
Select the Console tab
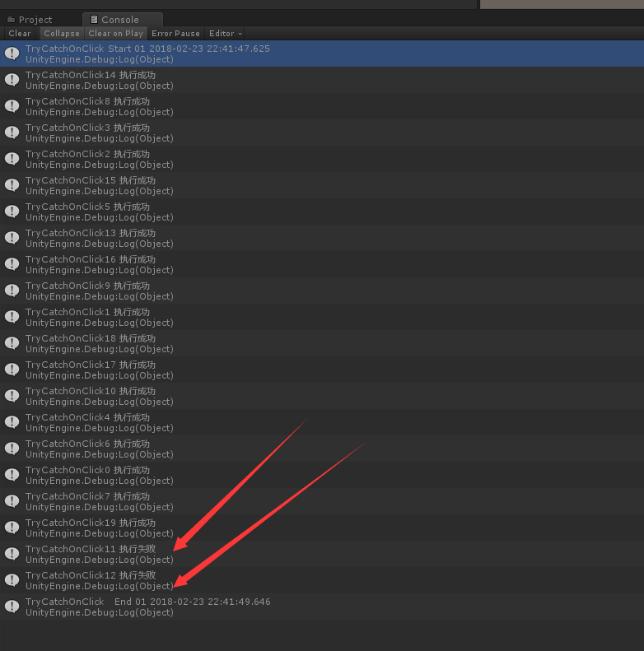point(119,20)
